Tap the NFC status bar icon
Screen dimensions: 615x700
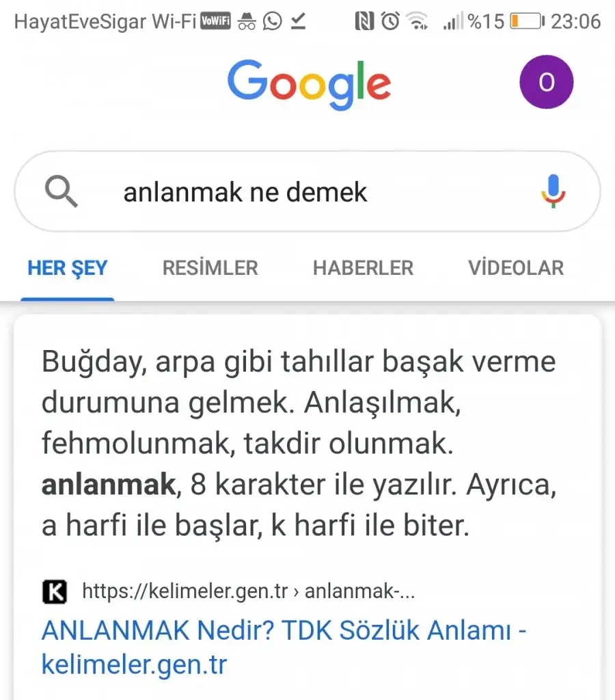(x=364, y=21)
